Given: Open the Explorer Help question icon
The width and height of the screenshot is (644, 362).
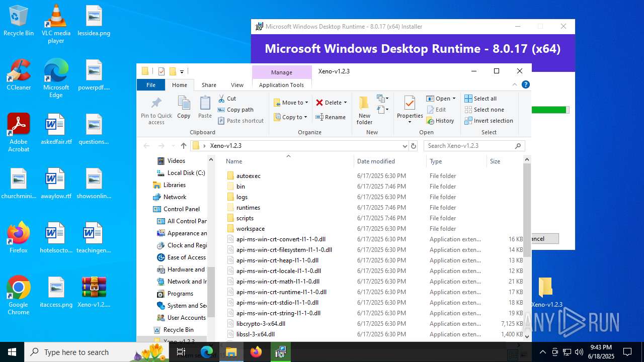Looking at the screenshot, I should click(525, 84).
